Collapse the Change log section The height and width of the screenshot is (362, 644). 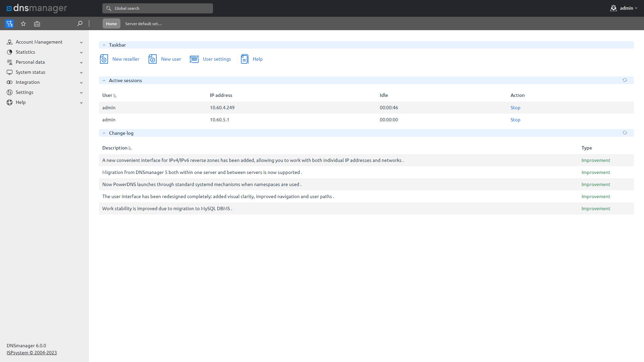104,133
